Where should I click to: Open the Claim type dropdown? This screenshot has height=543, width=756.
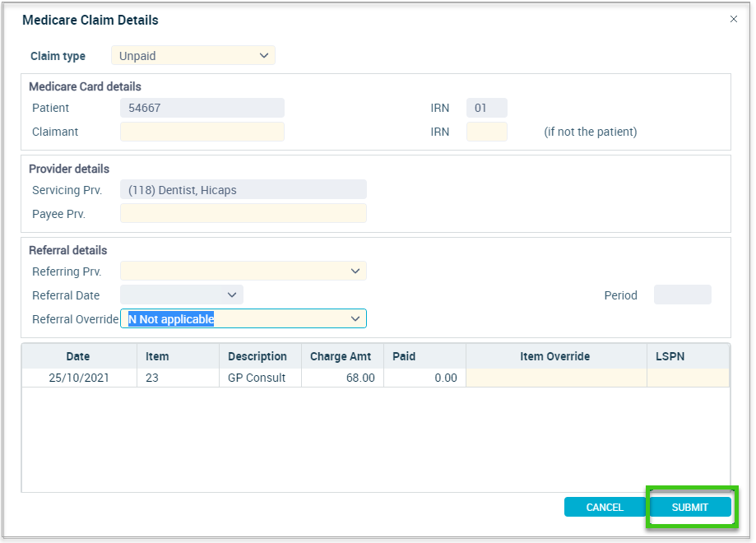coord(193,56)
